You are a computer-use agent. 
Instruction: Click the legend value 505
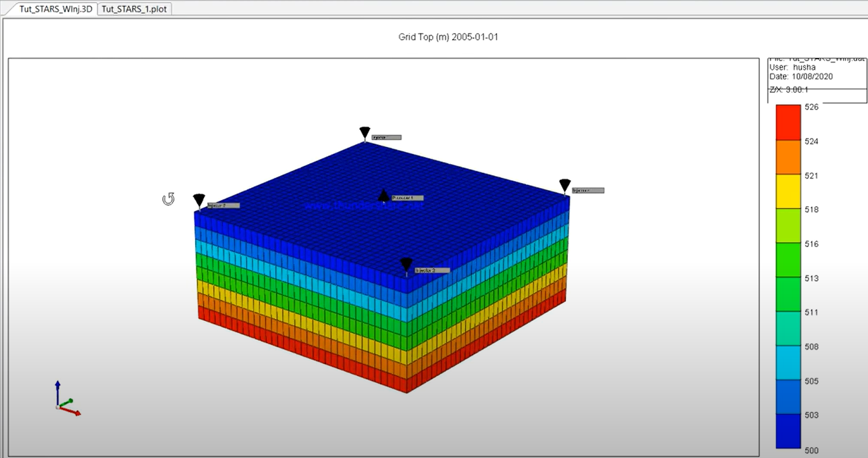pos(811,381)
